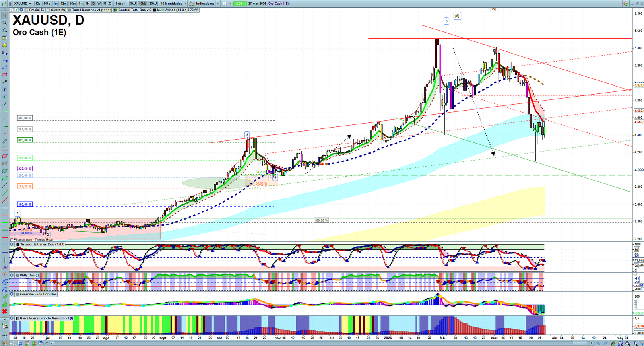Click Tunel Domenec gray color square

(x=70, y=10)
